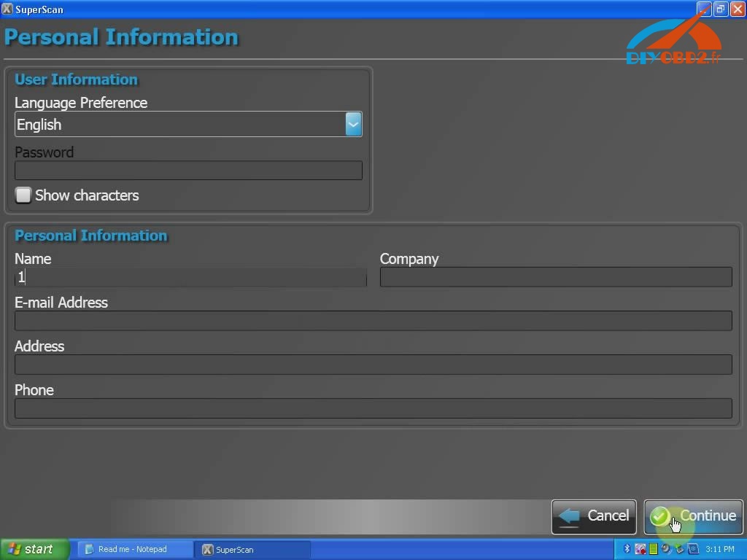Open the Bluetooth icon in system tray

click(627, 549)
